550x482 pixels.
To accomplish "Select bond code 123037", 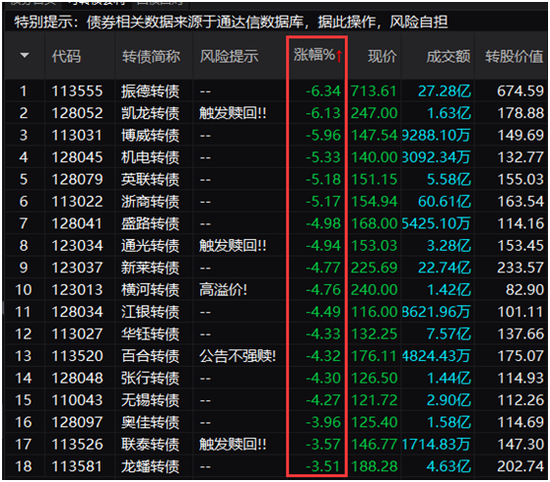I will pos(77,268).
